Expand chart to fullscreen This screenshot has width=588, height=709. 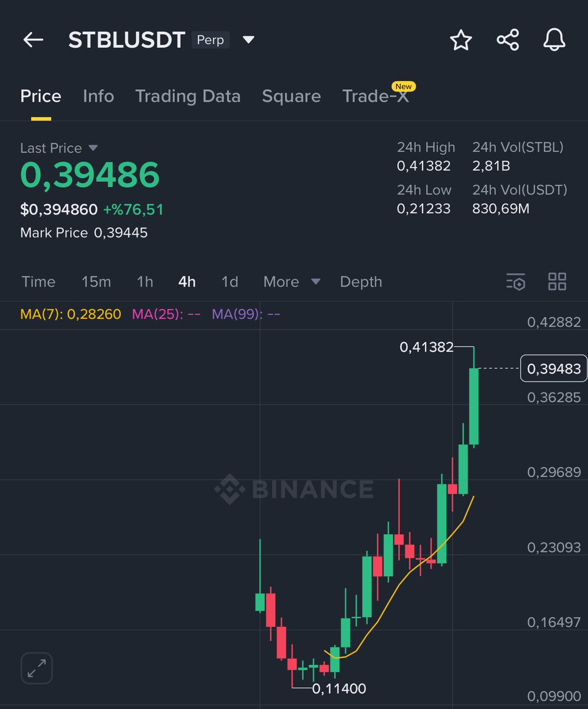point(37,668)
